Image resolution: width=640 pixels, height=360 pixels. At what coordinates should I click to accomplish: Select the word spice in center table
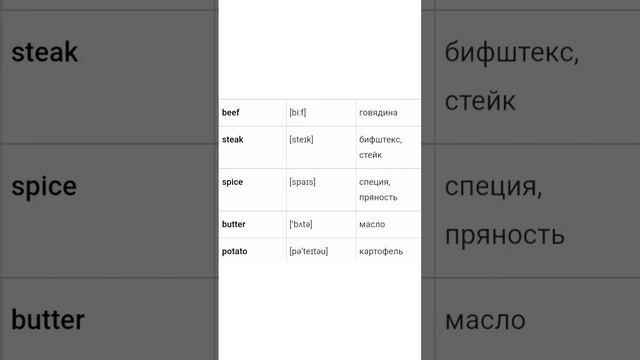point(232,182)
